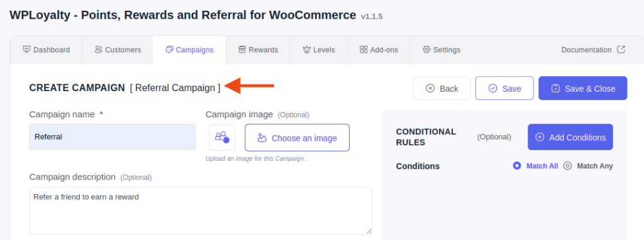The width and height of the screenshot is (644, 240).
Task: Click the CREATE CAMPAIGN heading text
Action: pos(77,88)
